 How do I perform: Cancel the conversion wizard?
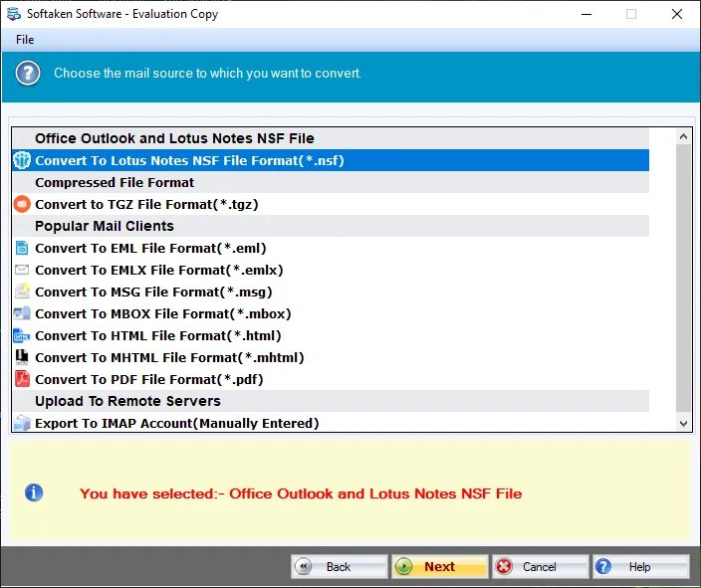coord(540,566)
